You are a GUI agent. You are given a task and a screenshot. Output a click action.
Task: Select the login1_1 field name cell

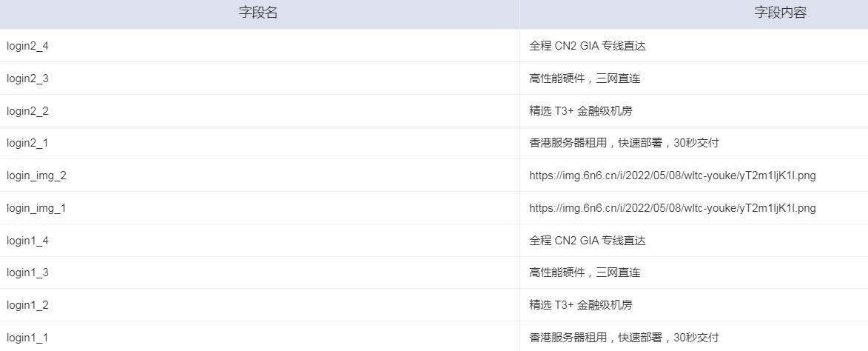[260, 337]
